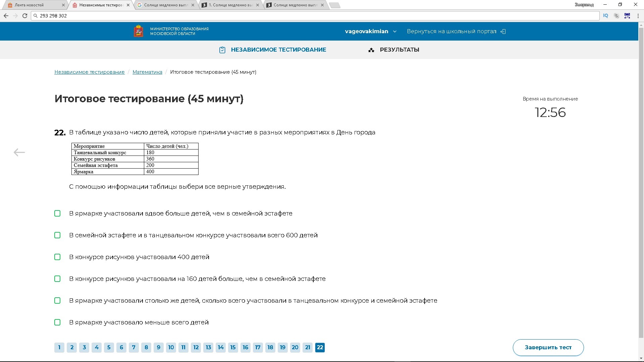Close the Лента новостей tab
The width and height of the screenshot is (644, 362).
click(63, 5)
